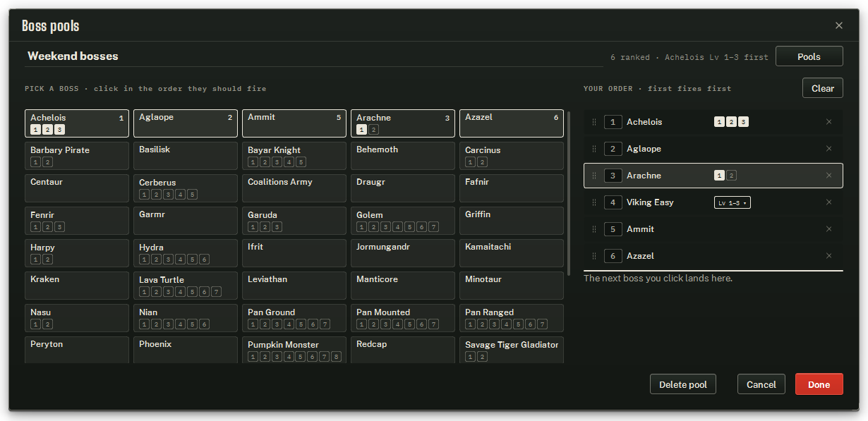Pick the Leviathan boss card

[294, 286]
